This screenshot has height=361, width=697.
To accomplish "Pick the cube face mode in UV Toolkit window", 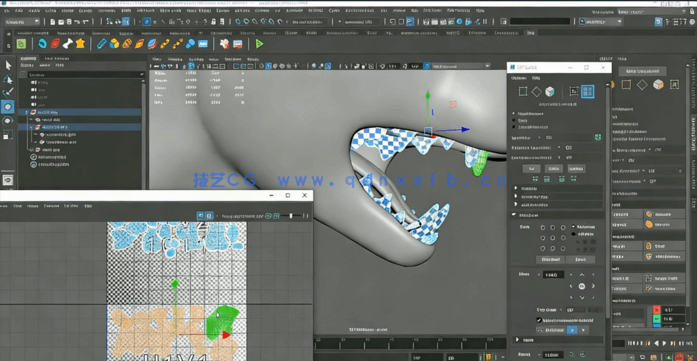I will coord(550,92).
